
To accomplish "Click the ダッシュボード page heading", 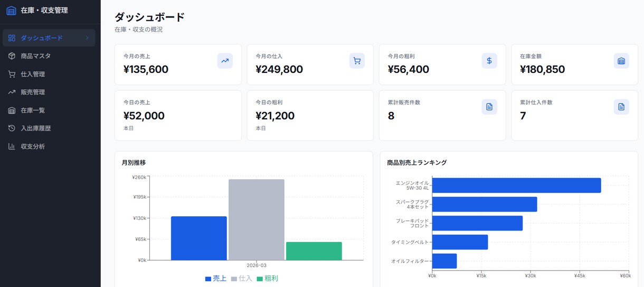I will pyautogui.click(x=149, y=17).
